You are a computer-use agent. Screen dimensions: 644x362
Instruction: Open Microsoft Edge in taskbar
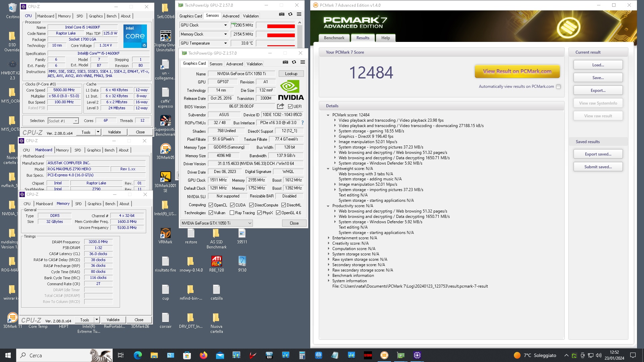tap(138, 355)
